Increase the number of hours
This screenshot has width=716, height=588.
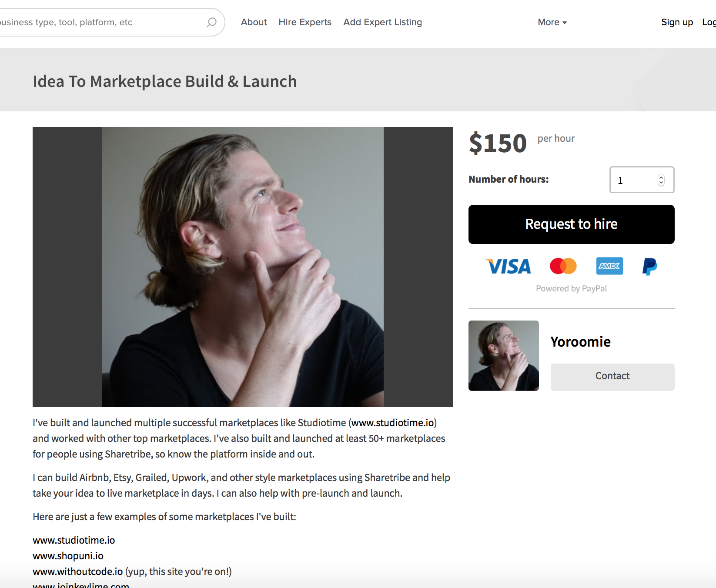tap(661, 177)
